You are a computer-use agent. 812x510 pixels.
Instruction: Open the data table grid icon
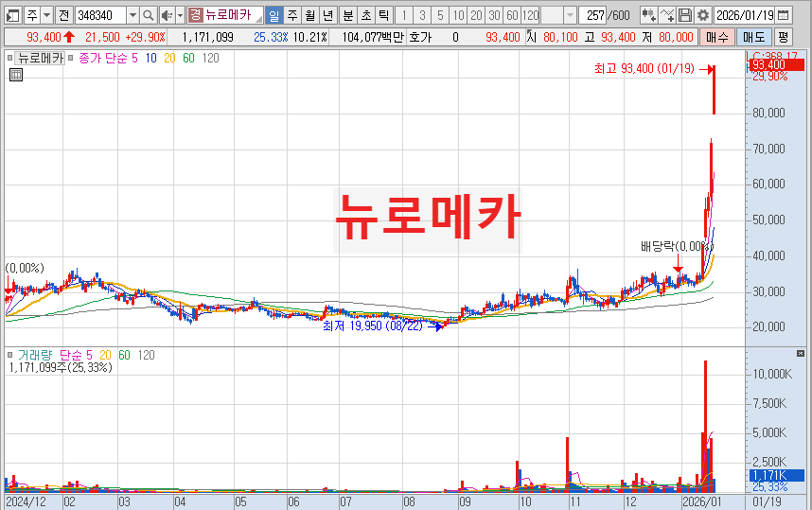(16, 75)
